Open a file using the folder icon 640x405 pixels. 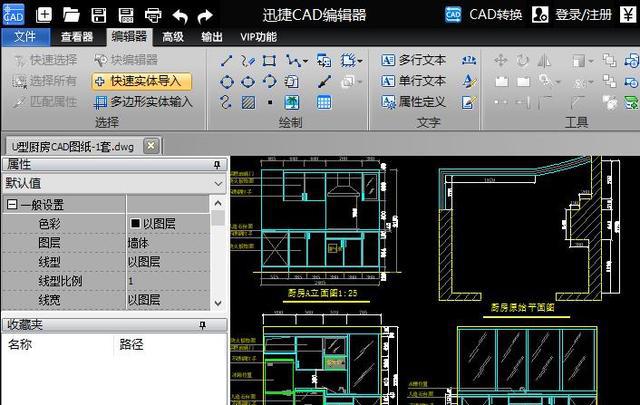point(71,16)
